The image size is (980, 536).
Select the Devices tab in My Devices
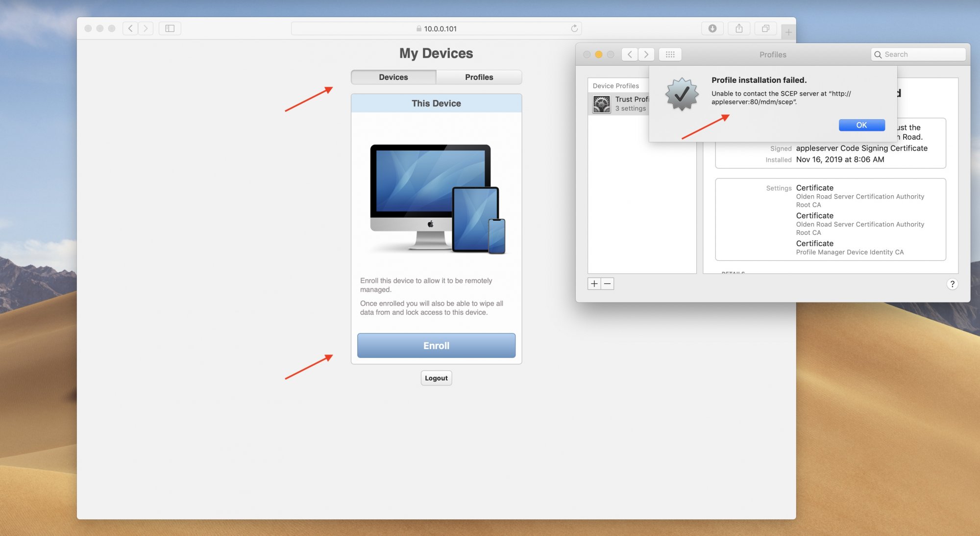pos(393,77)
